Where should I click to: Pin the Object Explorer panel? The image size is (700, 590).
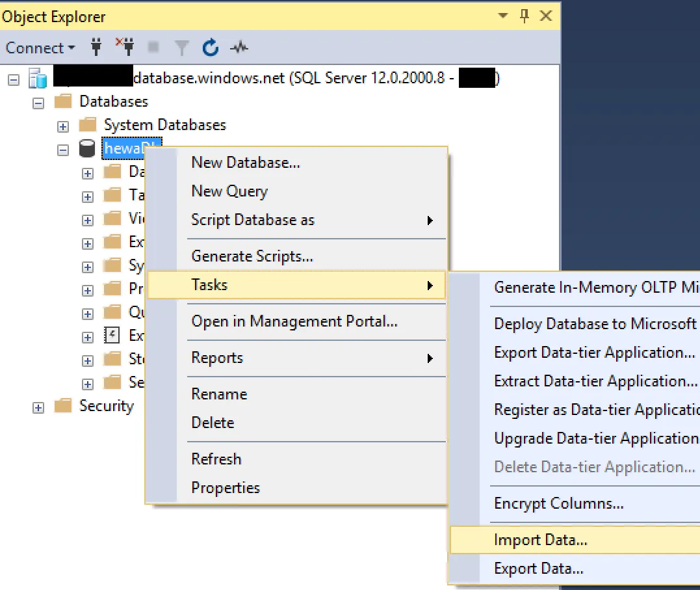point(525,16)
